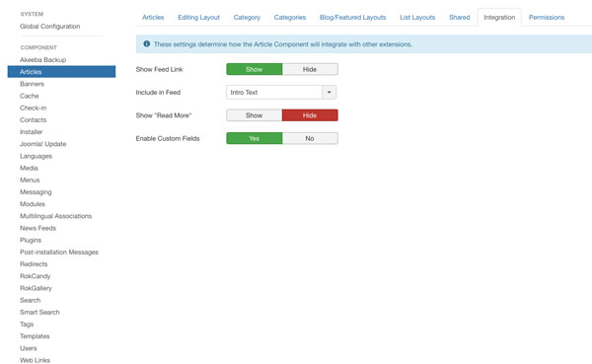
Task: Switch to the Editing Layout tab
Action: pos(198,18)
